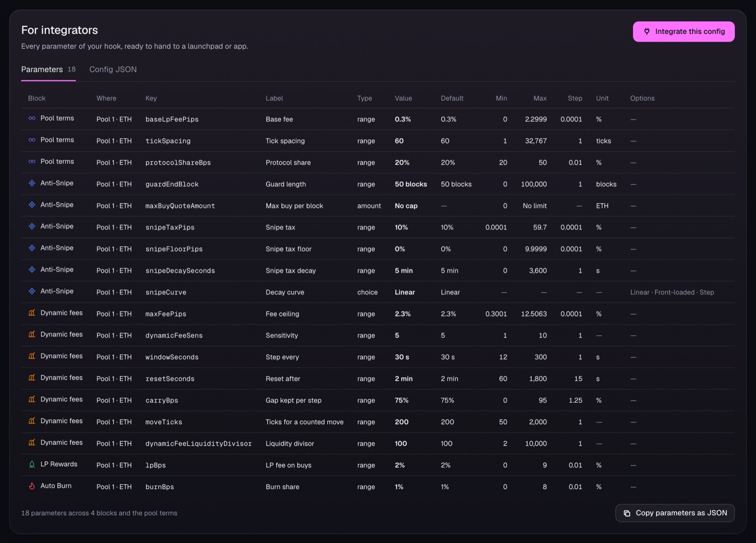Click the LP Rewards droplet icon

tap(32, 464)
